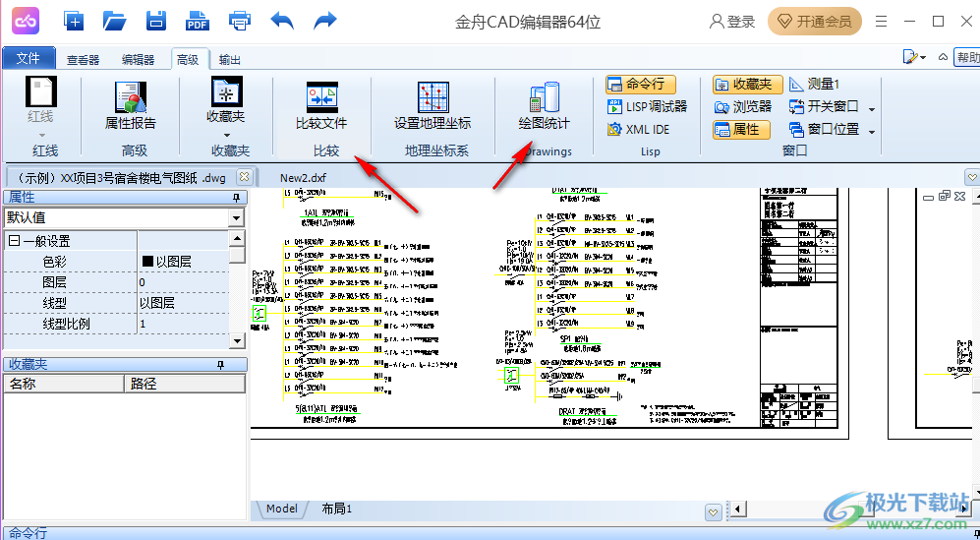This screenshot has width=980, height=540.
Task: Switch to the 查看器 viewer tab
Action: coord(84,59)
